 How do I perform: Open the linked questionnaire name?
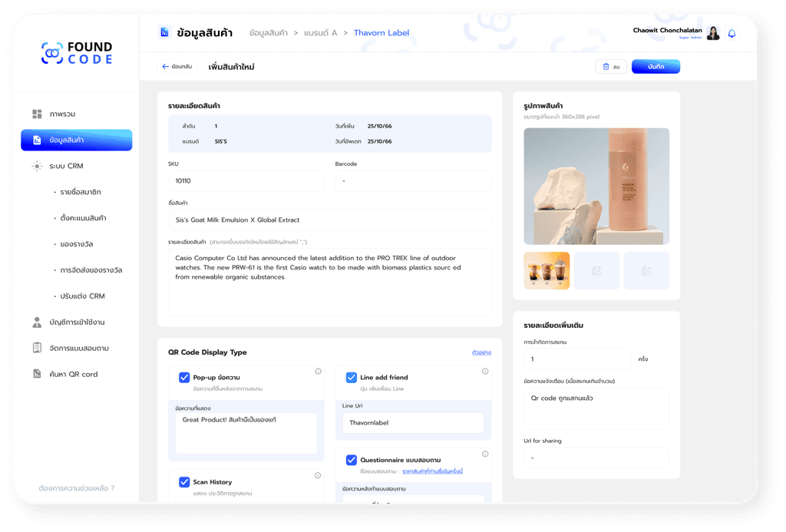click(x=433, y=471)
